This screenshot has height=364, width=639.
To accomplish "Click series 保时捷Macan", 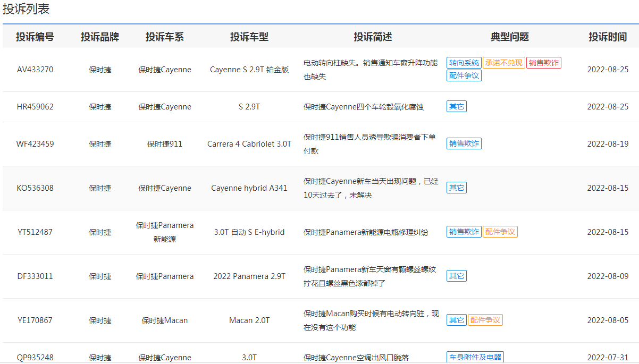I will [x=165, y=320].
